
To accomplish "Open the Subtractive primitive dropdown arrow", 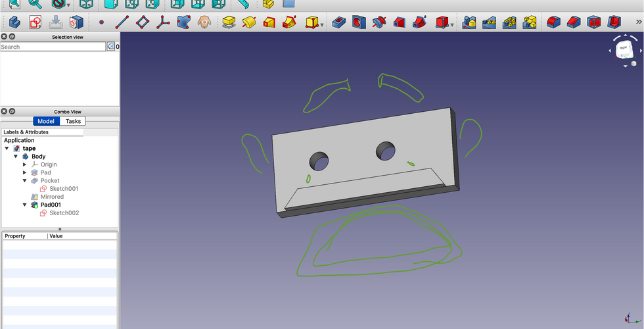I will (x=452, y=25).
